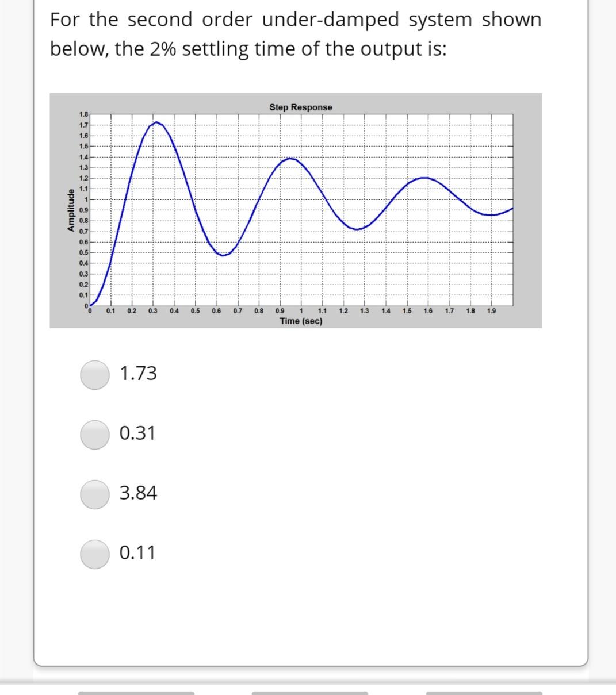Screen dimensions: 616x695
Task: Click the Step Response plot title
Action: [x=300, y=107]
